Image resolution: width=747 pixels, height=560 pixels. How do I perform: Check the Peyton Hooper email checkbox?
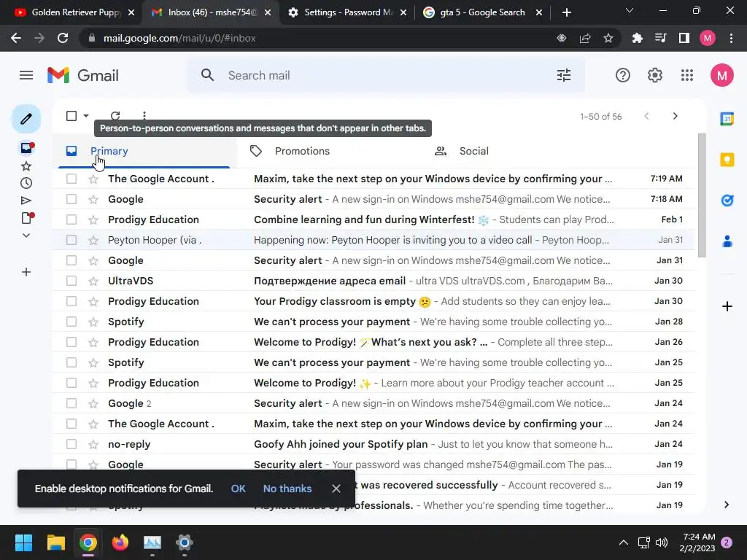point(71,240)
